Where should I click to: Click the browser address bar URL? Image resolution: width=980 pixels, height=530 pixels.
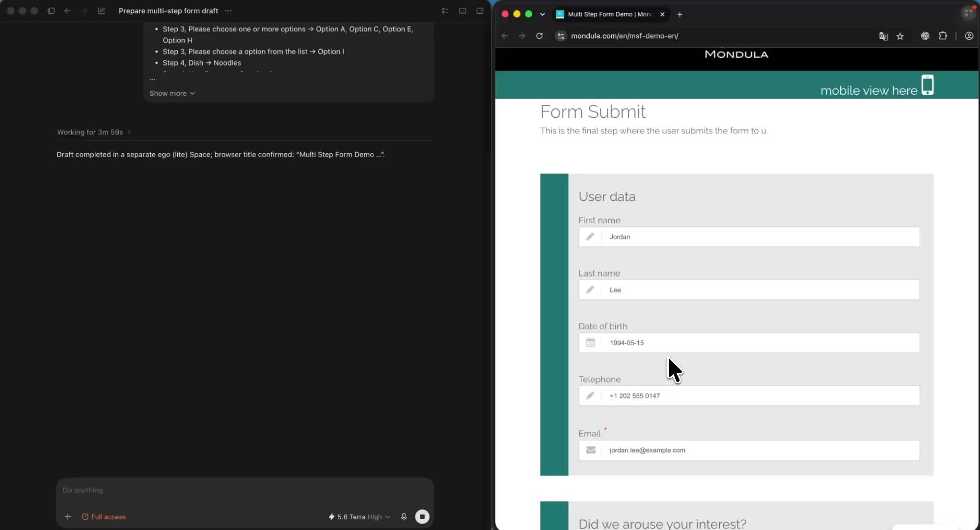[x=625, y=36]
